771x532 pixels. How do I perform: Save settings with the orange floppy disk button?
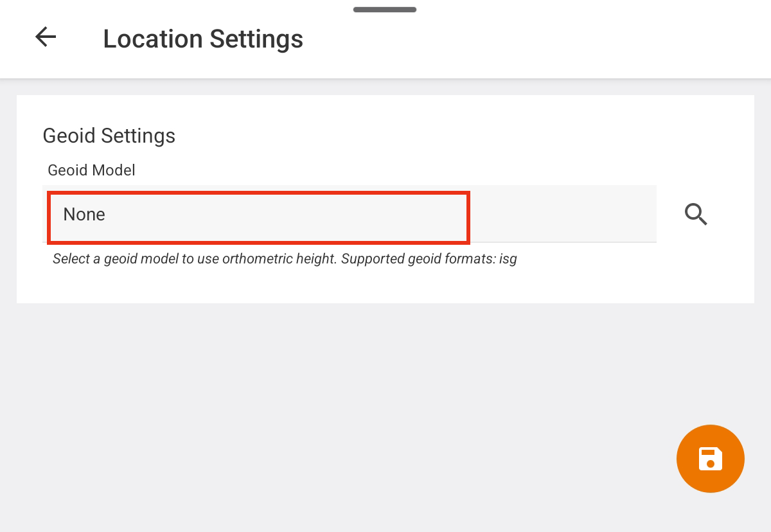[x=711, y=459]
